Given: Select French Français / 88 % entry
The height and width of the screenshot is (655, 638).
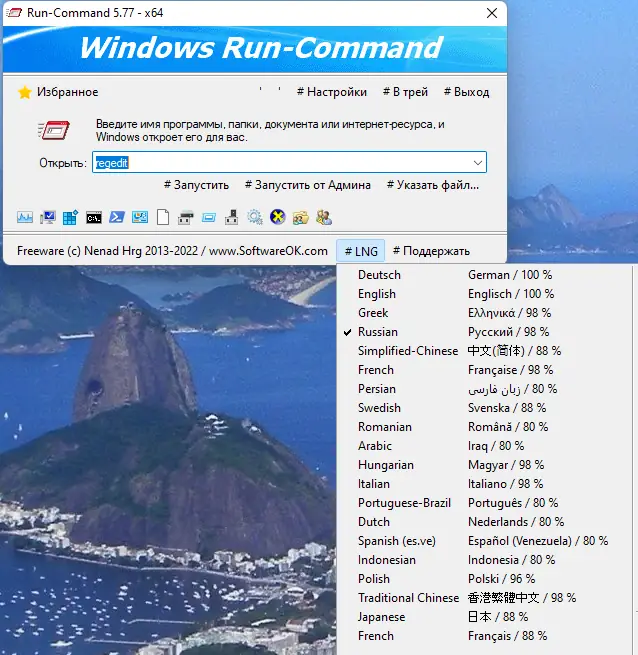Looking at the screenshot, I should coord(485,636).
